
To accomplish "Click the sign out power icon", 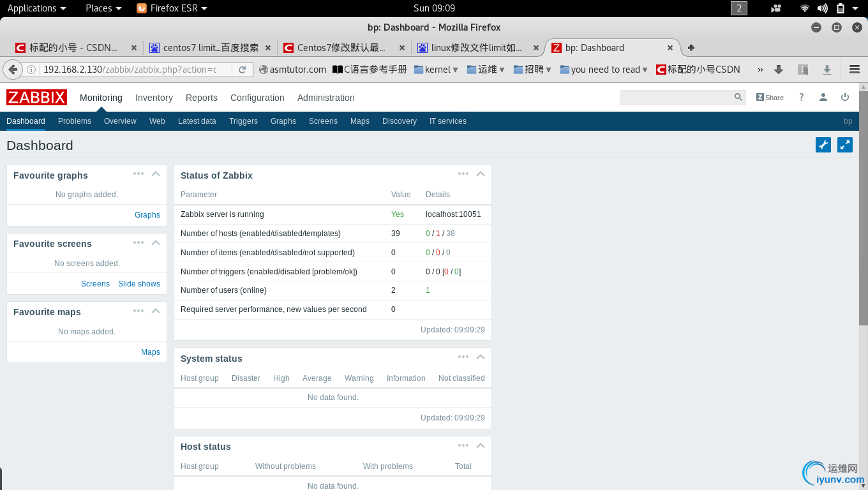I will [845, 97].
